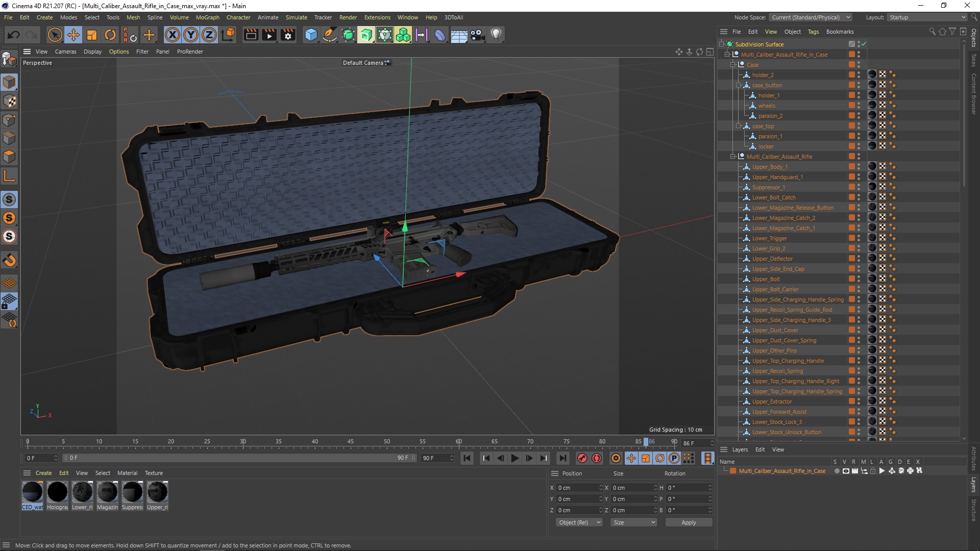The height and width of the screenshot is (551, 980).
Task: Toggle visibility dots for holder_2
Action: pyautogui.click(x=859, y=75)
